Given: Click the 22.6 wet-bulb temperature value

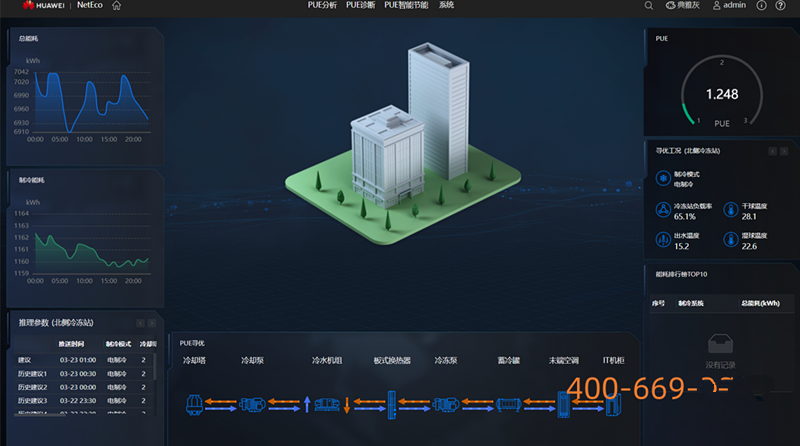Looking at the screenshot, I should pyautogui.click(x=749, y=246).
